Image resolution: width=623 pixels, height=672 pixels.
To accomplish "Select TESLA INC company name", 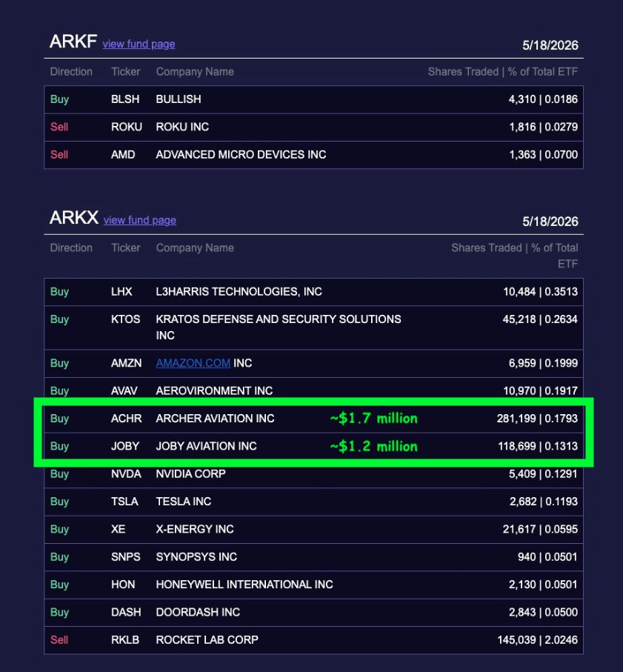I will pyautogui.click(x=184, y=502).
